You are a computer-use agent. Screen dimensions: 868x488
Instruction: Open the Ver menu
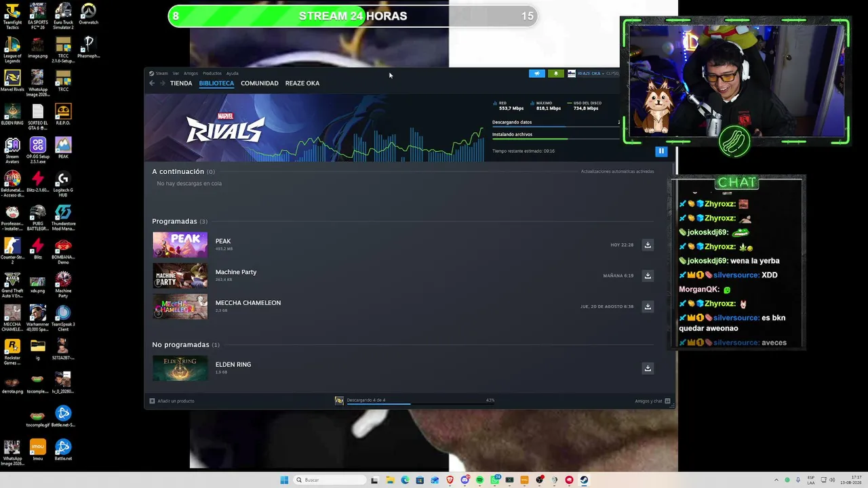tap(176, 73)
